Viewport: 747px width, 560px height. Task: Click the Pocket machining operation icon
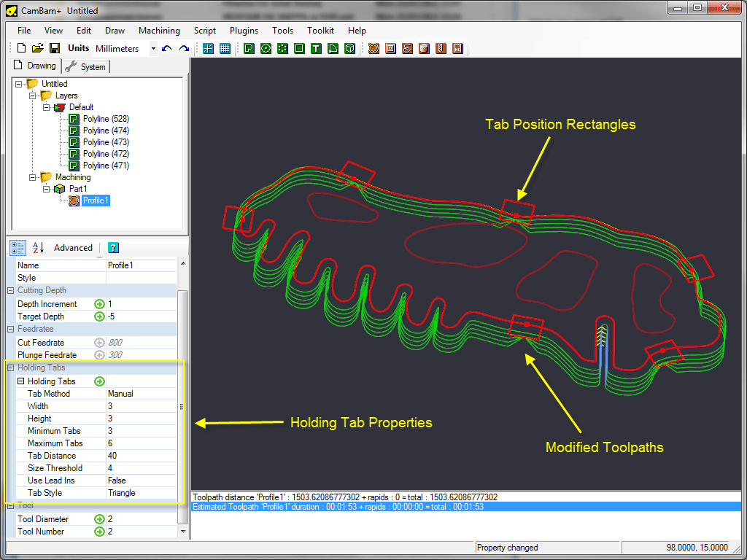click(390, 49)
